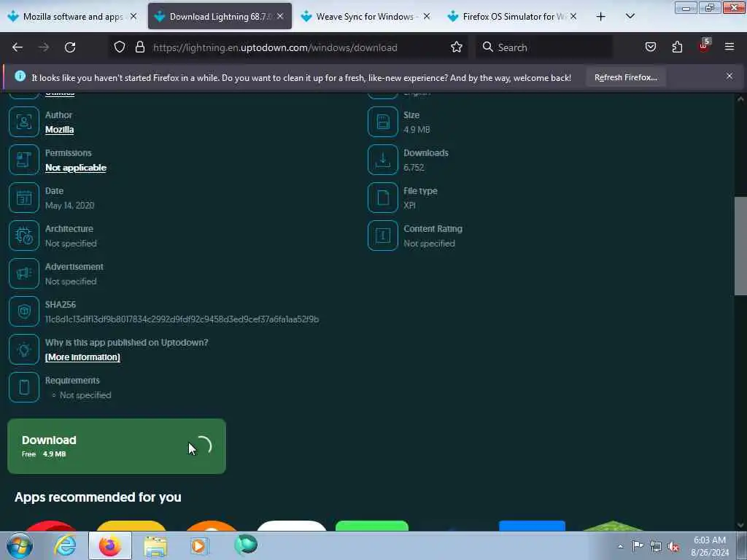Click the 6,752 downloads value
Image resolution: width=747 pixels, height=560 pixels.
click(x=414, y=168)
